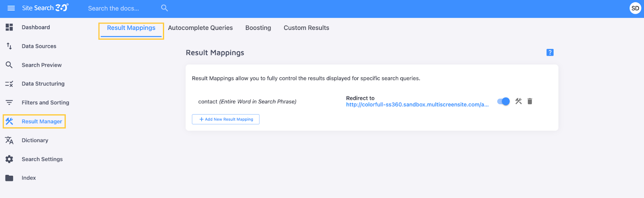Click the Data Sources arrows icon

click(x=9, y=46)
